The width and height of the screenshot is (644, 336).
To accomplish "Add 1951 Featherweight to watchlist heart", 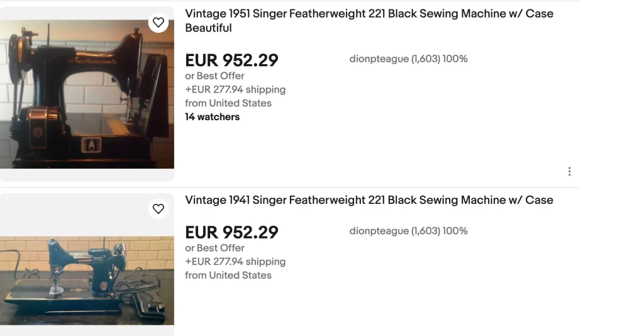I will coord(158,23).
